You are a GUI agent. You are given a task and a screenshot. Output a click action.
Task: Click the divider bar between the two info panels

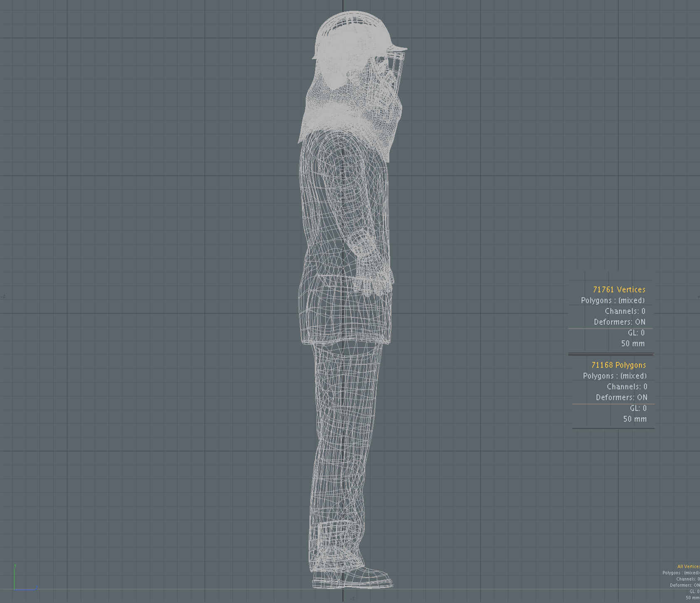coord(611,354)
